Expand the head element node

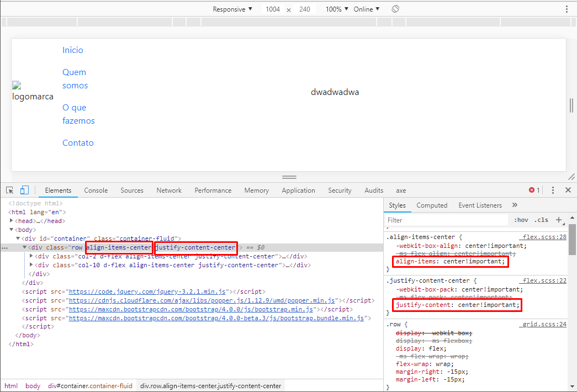point(12,220)
